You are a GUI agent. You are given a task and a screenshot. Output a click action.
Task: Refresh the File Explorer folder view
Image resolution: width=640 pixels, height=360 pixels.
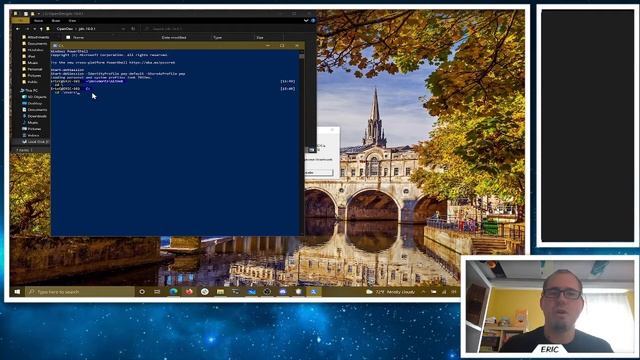[133, 29]
